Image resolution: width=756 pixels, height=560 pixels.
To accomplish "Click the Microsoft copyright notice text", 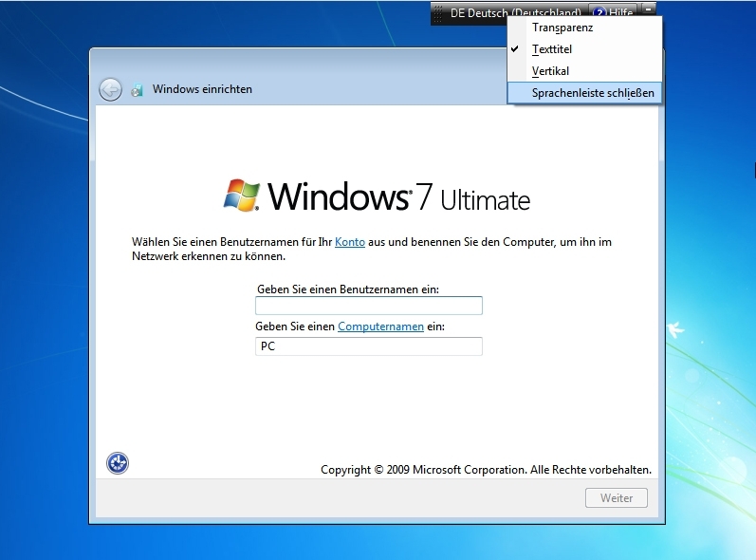I will [x=486, y=469].
